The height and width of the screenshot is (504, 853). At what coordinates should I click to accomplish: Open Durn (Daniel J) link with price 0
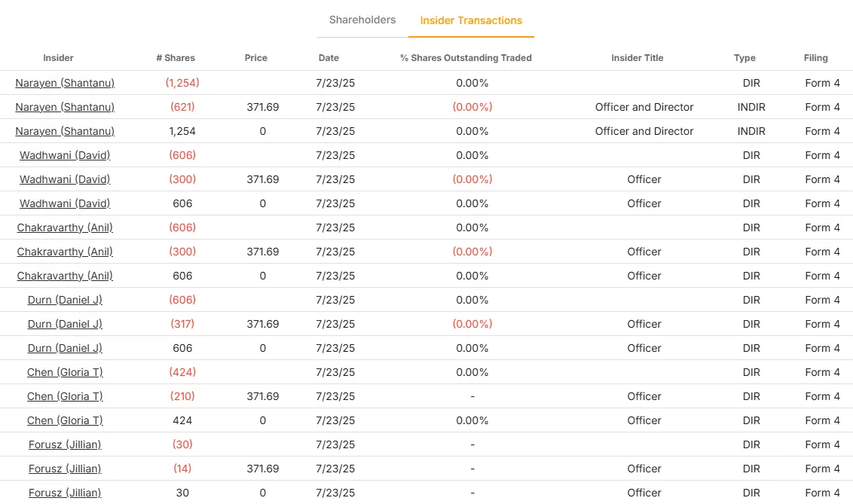tap(65, 348)
